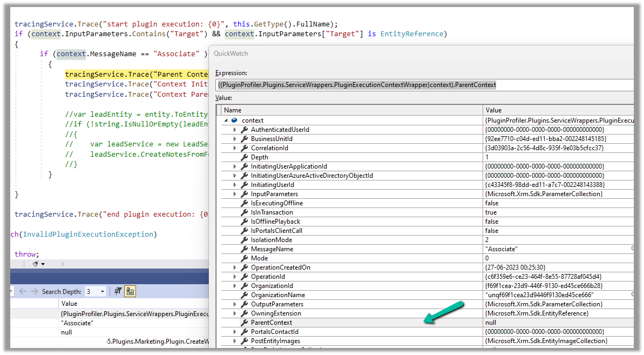
Task: Click the pin filter icon in watch toolbar
Action: 118,291
